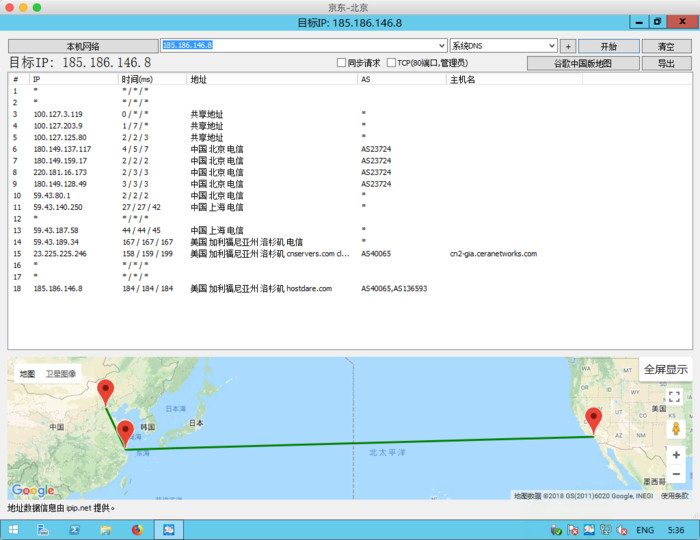This screenshot has height=540, width=700.
Task: Click the 5:36 taskbar clock
Action: (676, 530)
